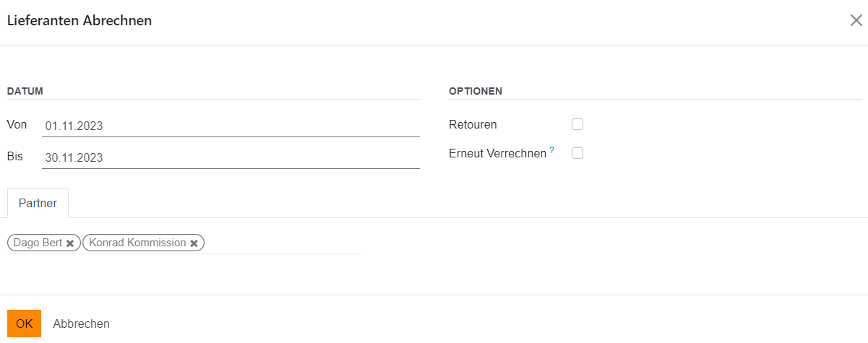The image size is (868, 343).
Task: Enable the Retouren checkbox
Action: (x=577, y=124)
